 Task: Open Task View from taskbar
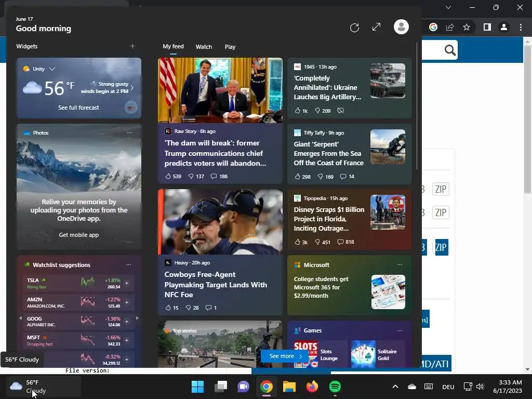pyautogui.click(x=220, y=387)
